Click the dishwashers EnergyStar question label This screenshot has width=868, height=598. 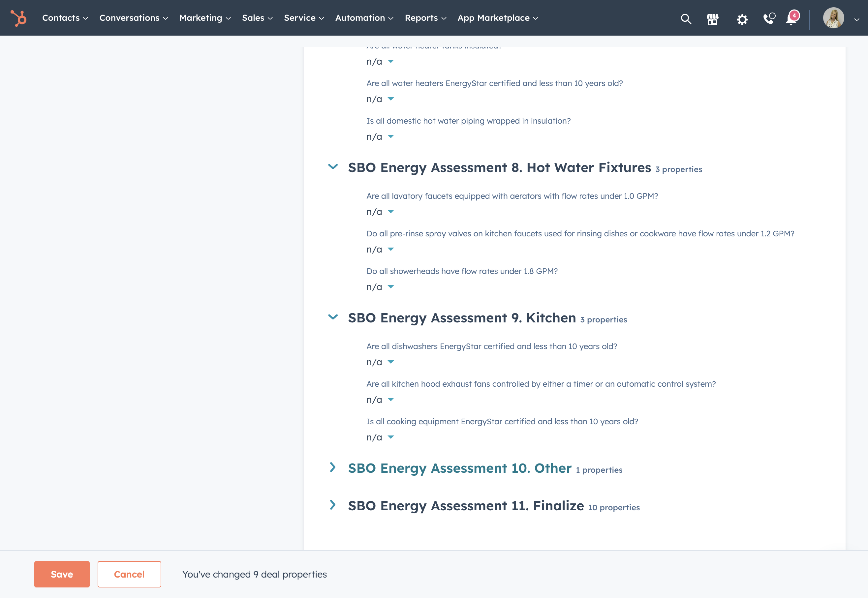click(492, 346)
